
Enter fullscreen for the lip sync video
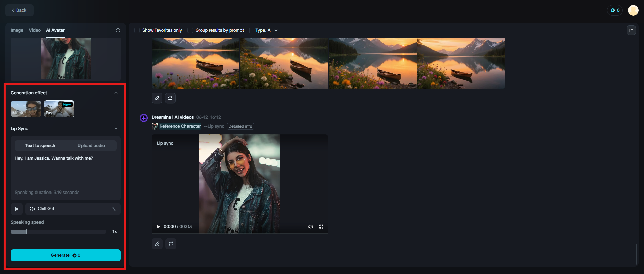[321, 227]
